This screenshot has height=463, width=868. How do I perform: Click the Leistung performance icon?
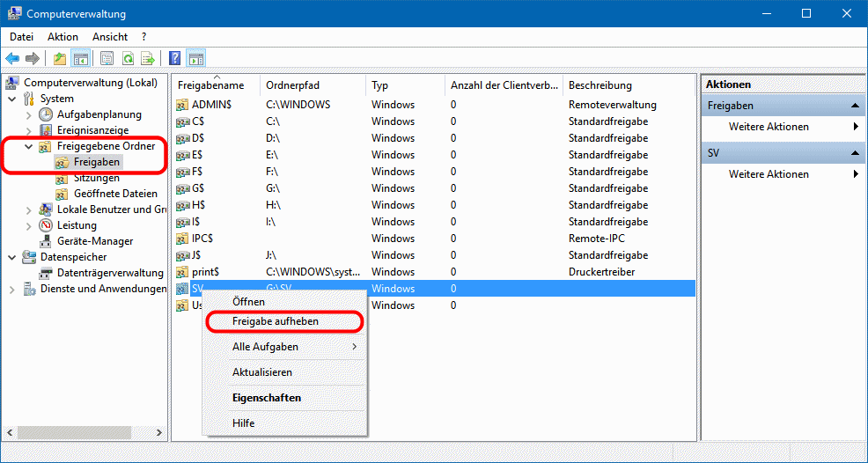(x=46, y=225)
